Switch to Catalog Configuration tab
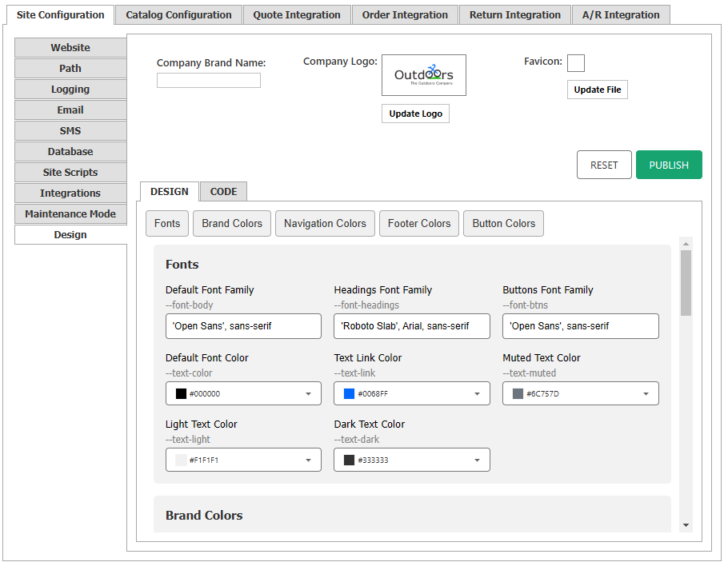The image size is (728, 570). coord(178,15)
